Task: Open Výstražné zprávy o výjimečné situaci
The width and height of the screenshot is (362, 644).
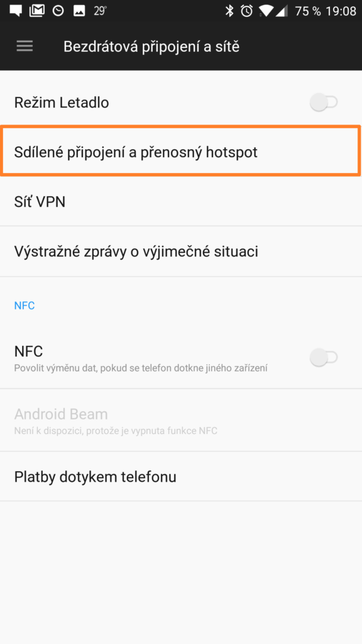Action: click(181, 252)
